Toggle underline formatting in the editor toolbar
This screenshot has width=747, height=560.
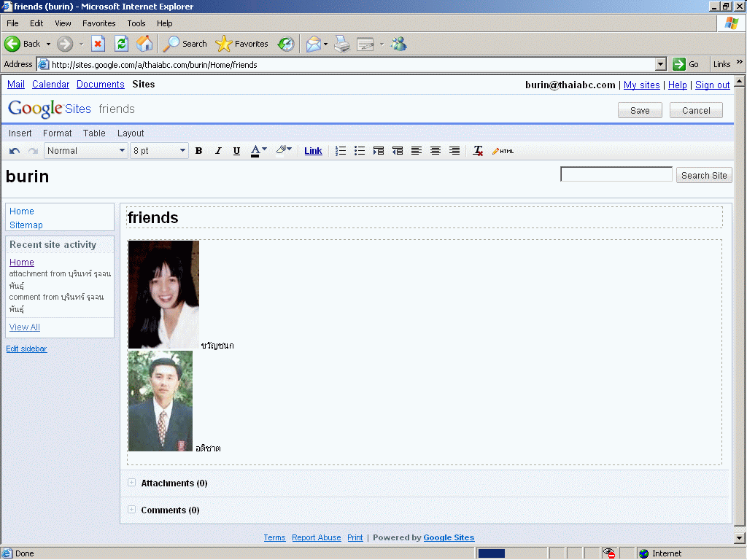(236, 151)
